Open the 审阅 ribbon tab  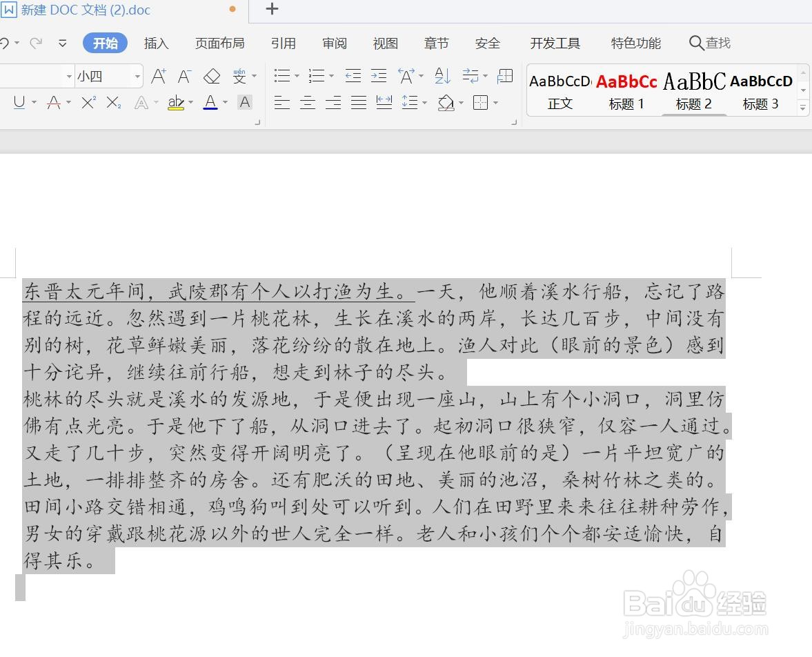click(334, 43)
